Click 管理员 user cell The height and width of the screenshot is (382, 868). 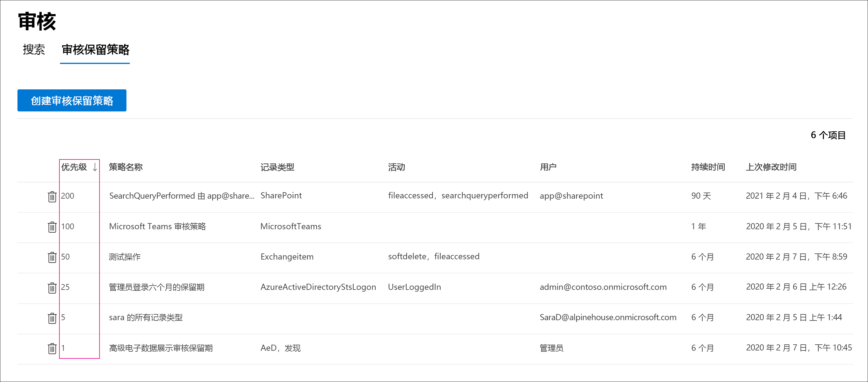(x=552, y=348)
